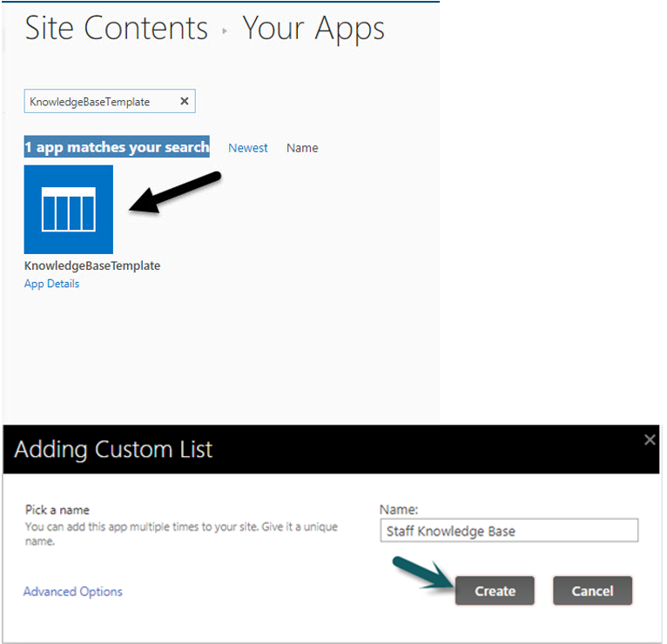667x644 pixels.
Task: Clear the search box with the X icon
Action: 185,101
